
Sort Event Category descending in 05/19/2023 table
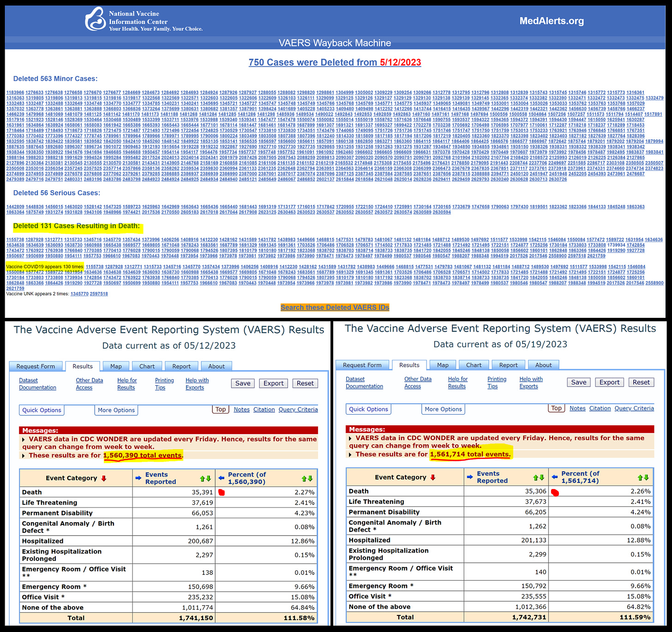[433, 477]
